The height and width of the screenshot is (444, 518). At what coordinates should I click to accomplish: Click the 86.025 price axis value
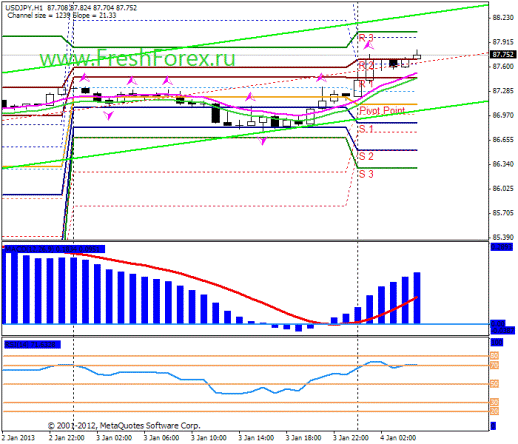[503, 189]
